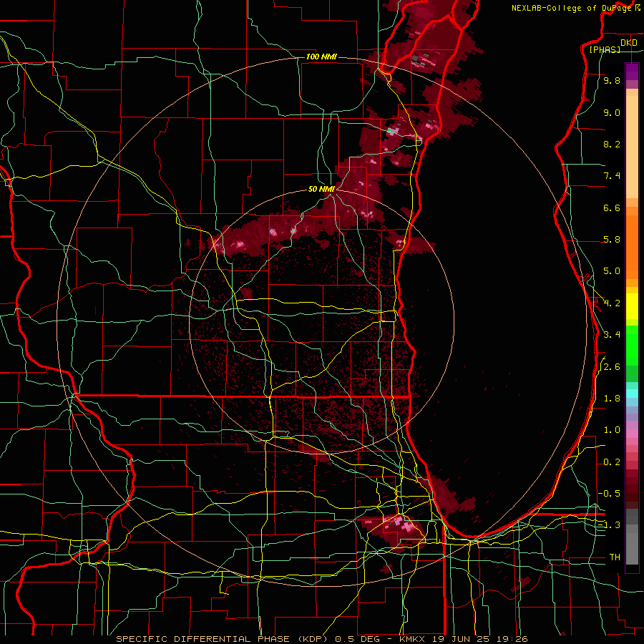Select the 1.8 value on the scale
This screenshot has width=644, height=644.
(x=612, y=399)
